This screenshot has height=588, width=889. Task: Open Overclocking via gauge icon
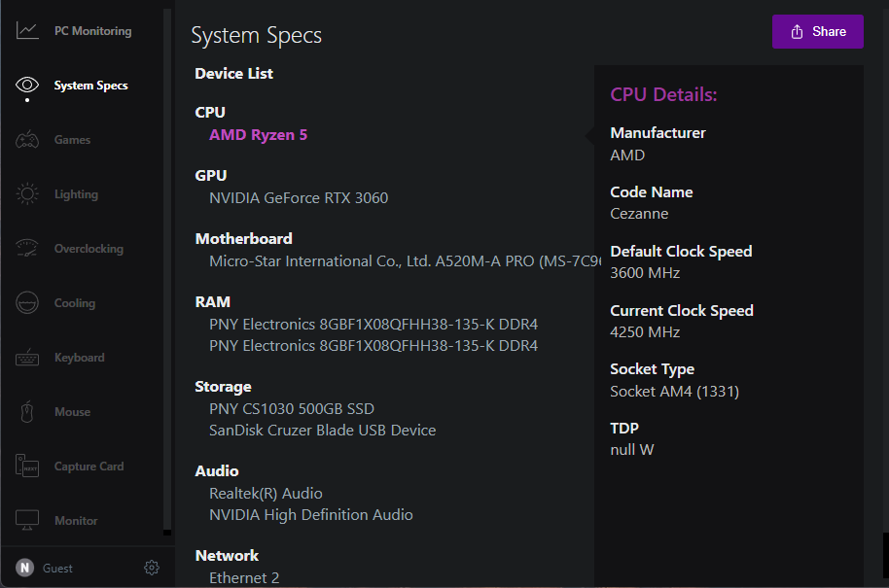(27, 248)
